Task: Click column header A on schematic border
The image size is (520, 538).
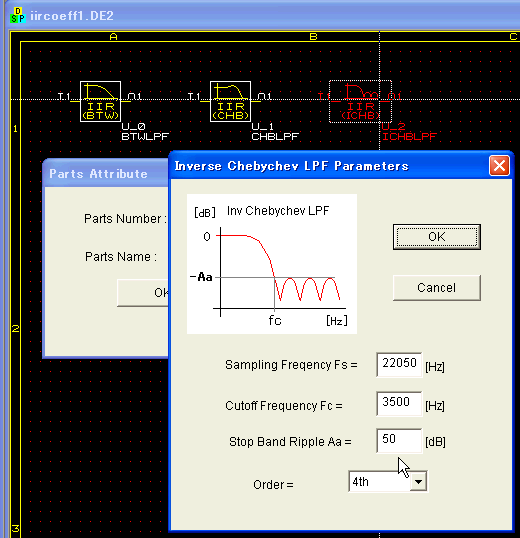Action: click(114, 36)
